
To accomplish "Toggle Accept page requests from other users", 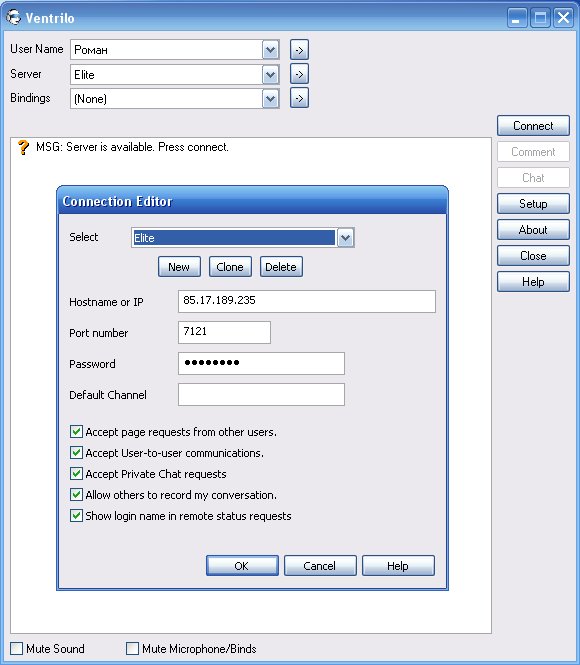I will tap(76, 432).
